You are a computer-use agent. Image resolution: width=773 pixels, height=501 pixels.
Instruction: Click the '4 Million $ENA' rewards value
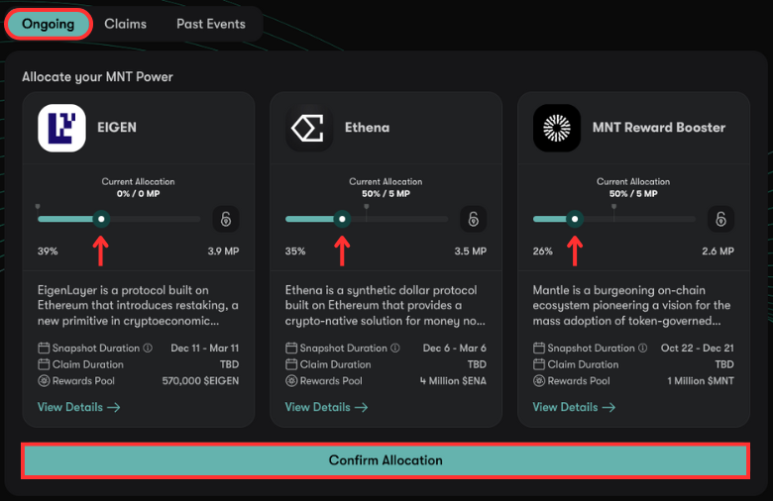tap(453, 381)
